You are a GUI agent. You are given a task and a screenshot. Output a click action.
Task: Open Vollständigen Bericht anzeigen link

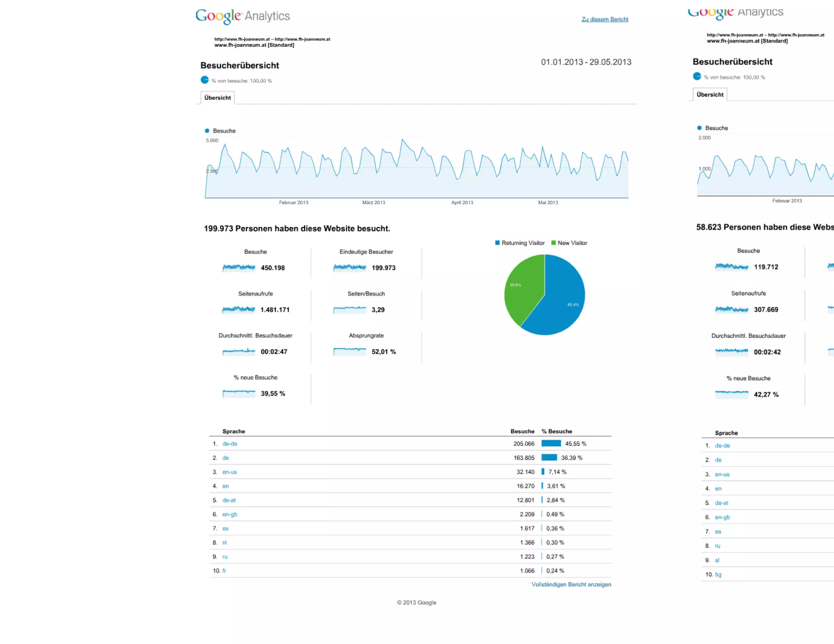pos(571,584)
